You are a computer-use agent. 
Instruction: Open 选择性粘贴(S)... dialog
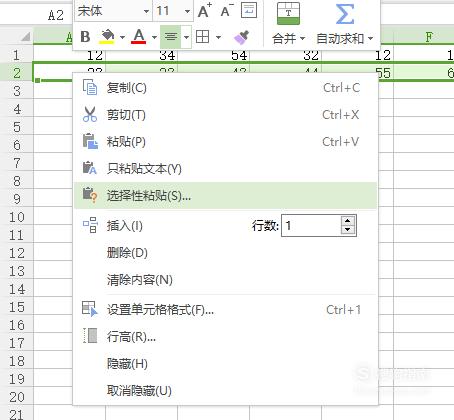225,196
